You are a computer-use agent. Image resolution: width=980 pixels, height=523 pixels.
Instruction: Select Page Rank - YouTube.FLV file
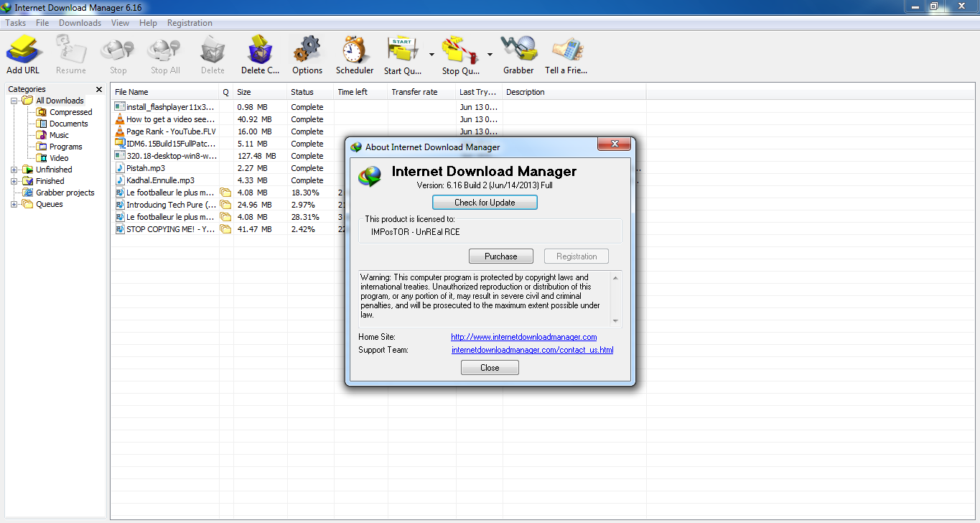click(x=378, y=131)
